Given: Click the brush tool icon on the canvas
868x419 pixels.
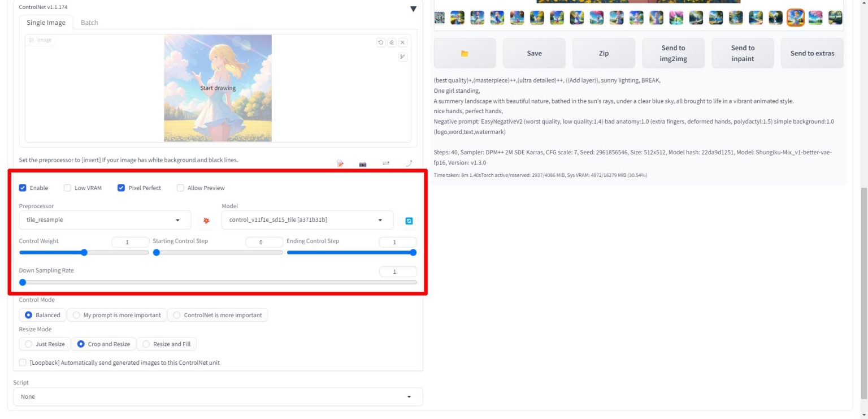Looking at the screenshot, I should coord(402,57).
